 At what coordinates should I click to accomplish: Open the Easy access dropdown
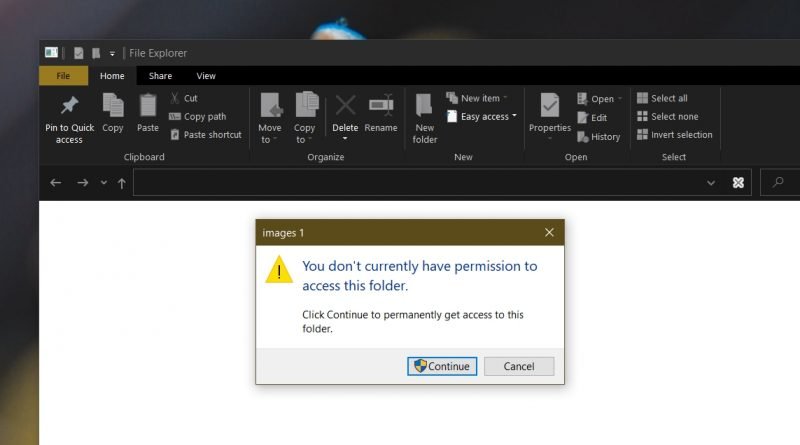click(x=482, y=116)
